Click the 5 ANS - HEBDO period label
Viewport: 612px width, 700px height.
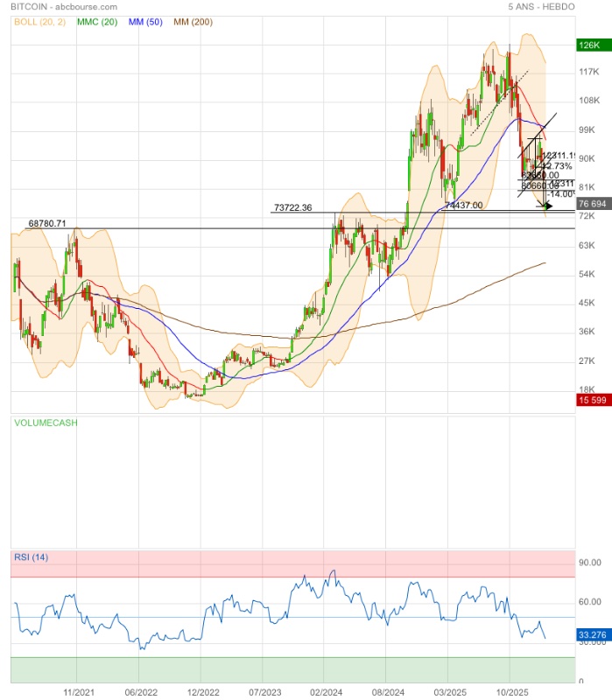tap(541, 6)
